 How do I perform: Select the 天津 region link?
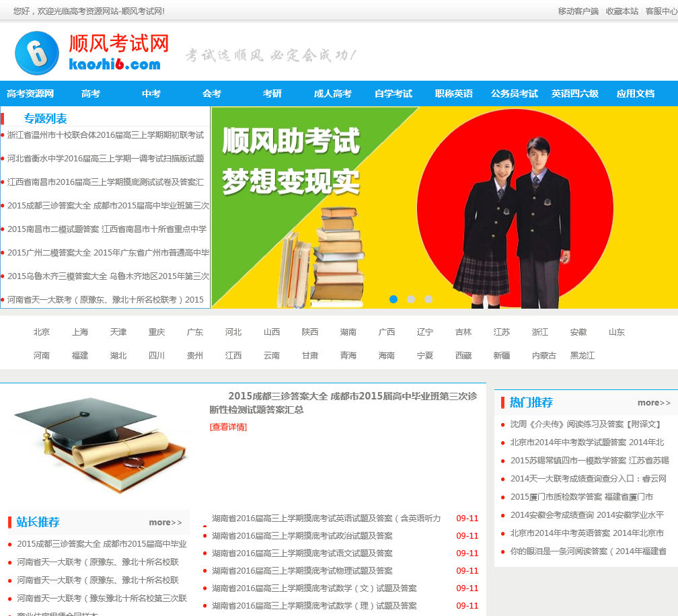point(118,332)
